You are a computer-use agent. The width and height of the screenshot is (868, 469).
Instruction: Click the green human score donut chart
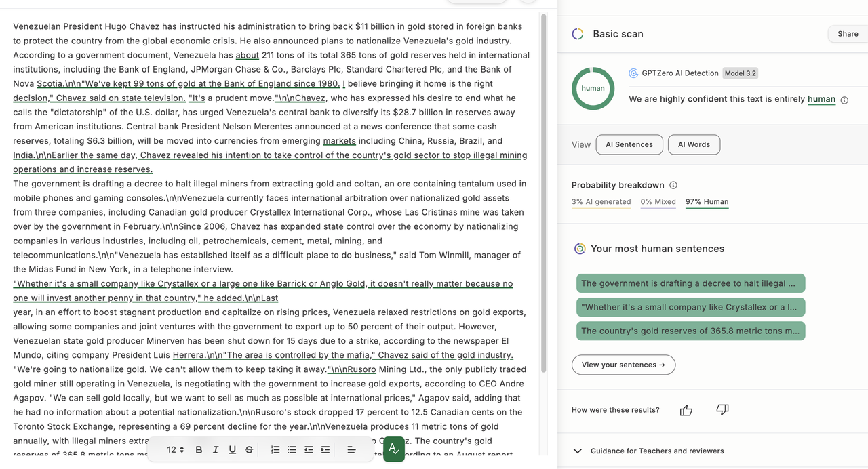(x=593, y=88)
